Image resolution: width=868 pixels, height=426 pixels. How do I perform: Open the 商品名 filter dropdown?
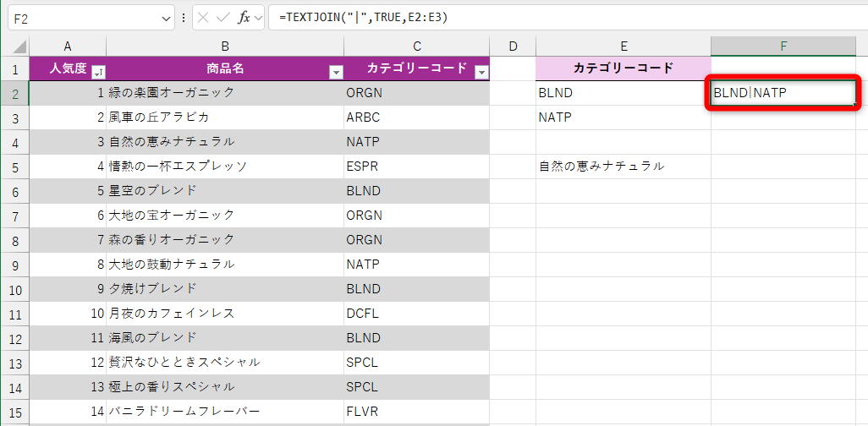click(x=336, y=72)
